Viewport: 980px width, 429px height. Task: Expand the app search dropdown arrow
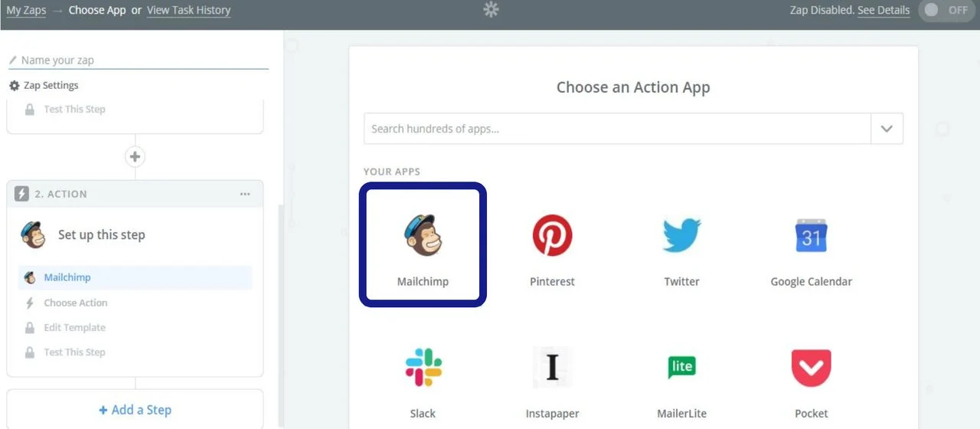click(887, 129)
